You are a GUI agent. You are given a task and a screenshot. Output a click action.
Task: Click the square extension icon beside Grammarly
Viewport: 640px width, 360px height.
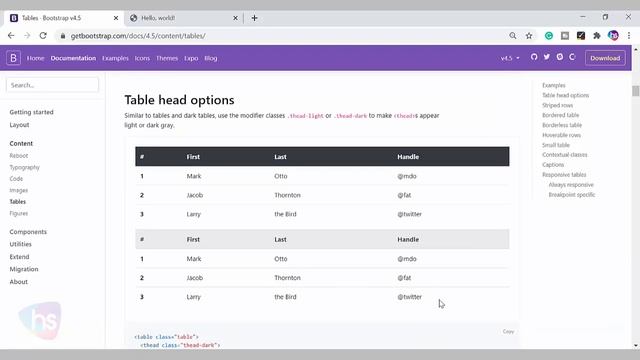click(x=565, y=36)
